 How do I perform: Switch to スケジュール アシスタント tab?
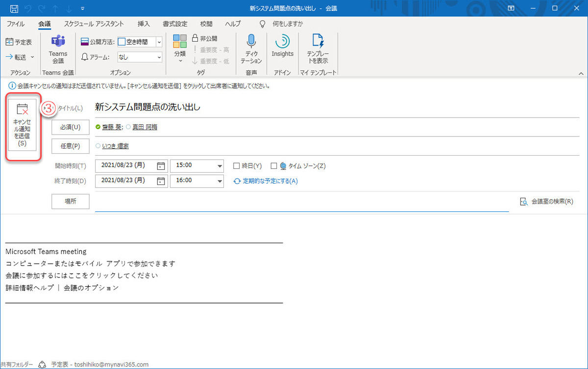tap(94, 23)
